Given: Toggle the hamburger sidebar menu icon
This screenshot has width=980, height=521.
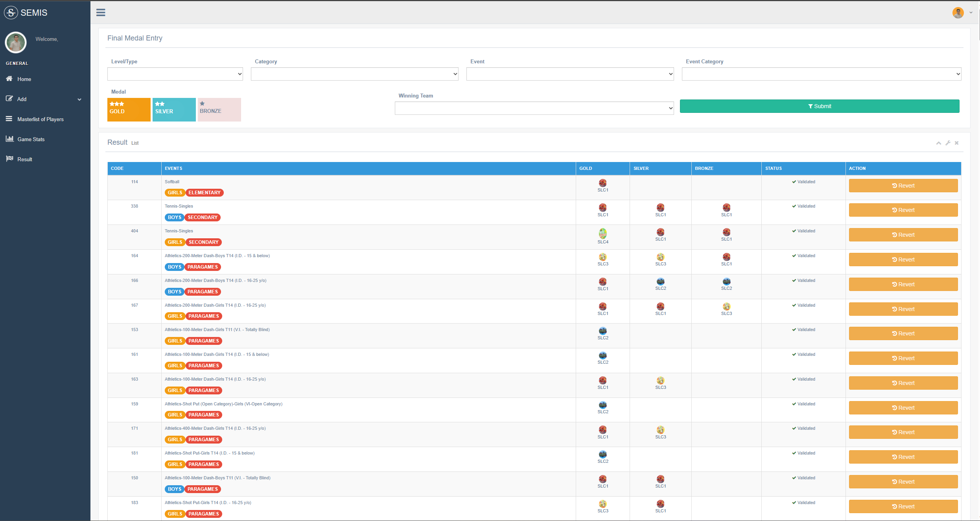Looking at the screenshot, I should click(101, 13).
